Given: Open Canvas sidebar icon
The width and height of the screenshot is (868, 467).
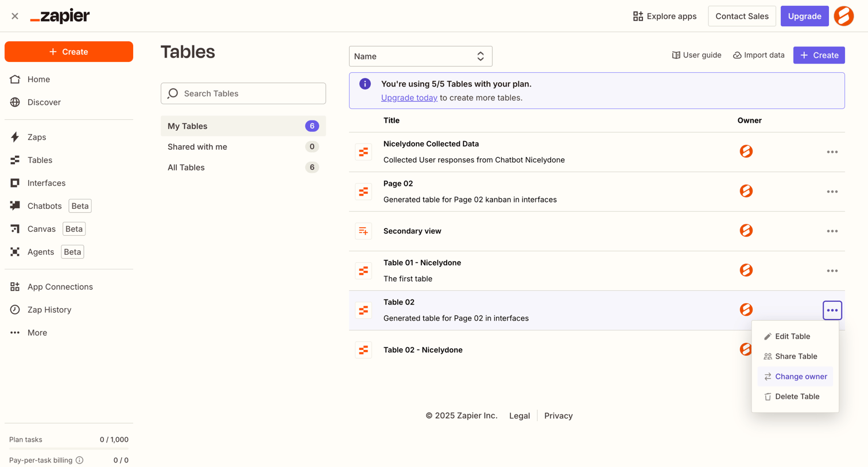Looking at the screenshot, I should 15,229.
